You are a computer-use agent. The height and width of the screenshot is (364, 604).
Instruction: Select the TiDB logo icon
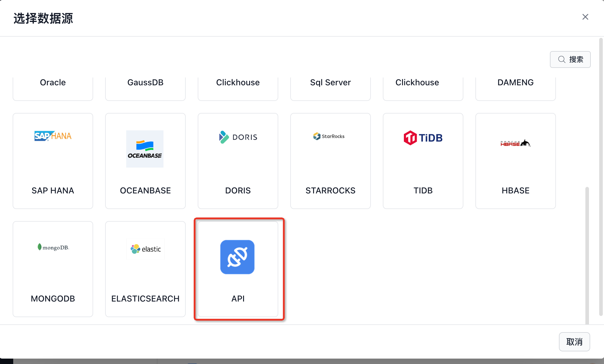(423, 138)
